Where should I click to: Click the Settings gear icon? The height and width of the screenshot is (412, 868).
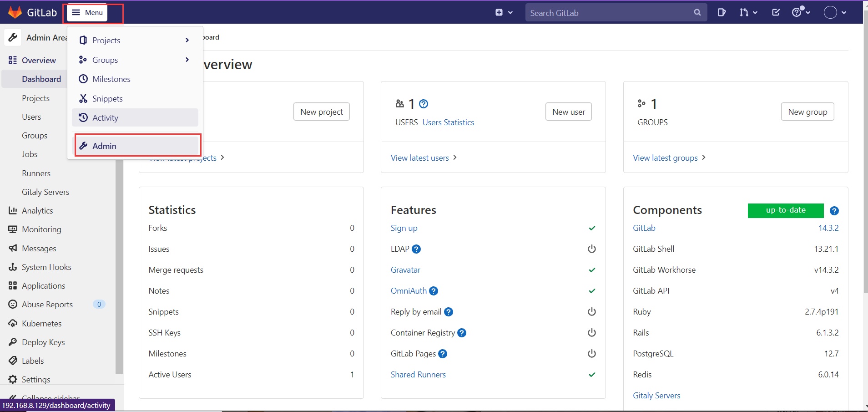tap(13, 379)
